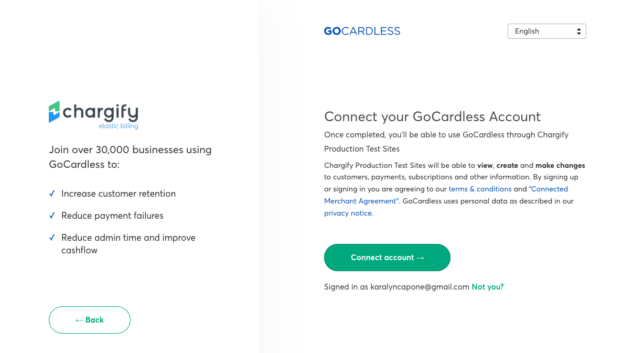
Task: Click the signed-in email address text
Action: [420, 287]
